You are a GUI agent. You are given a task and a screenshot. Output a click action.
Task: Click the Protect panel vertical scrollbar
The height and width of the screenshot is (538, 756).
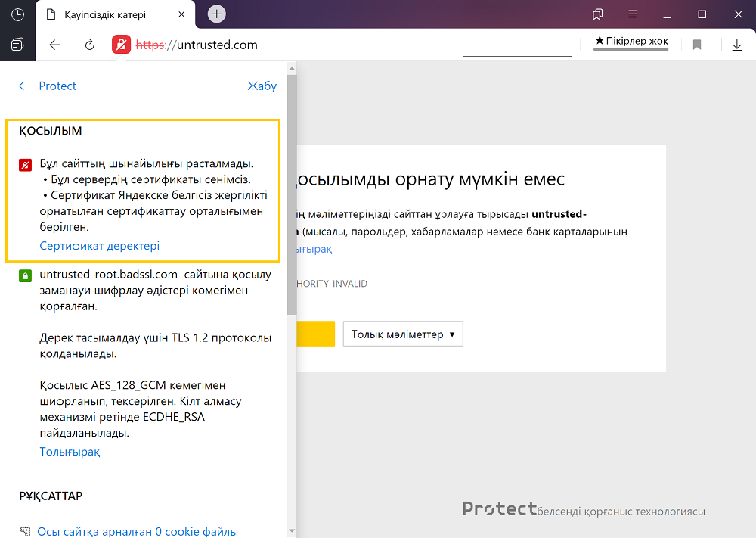tap(292, 227)
